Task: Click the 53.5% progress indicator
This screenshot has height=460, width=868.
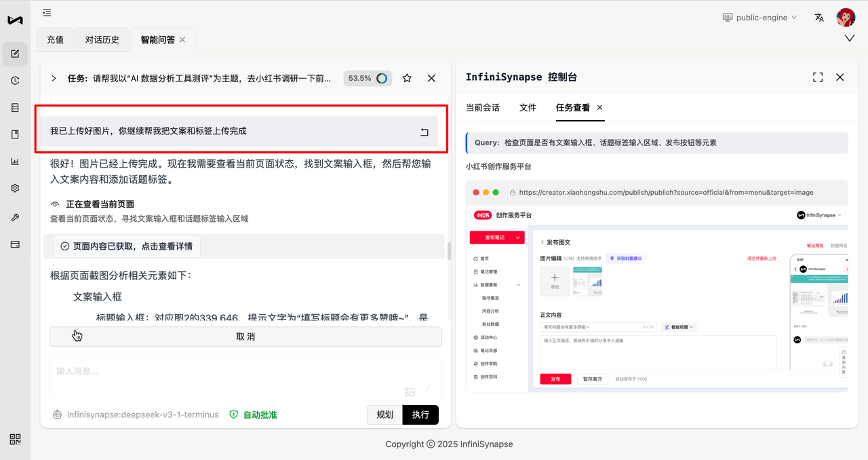Action: point(367,78)
